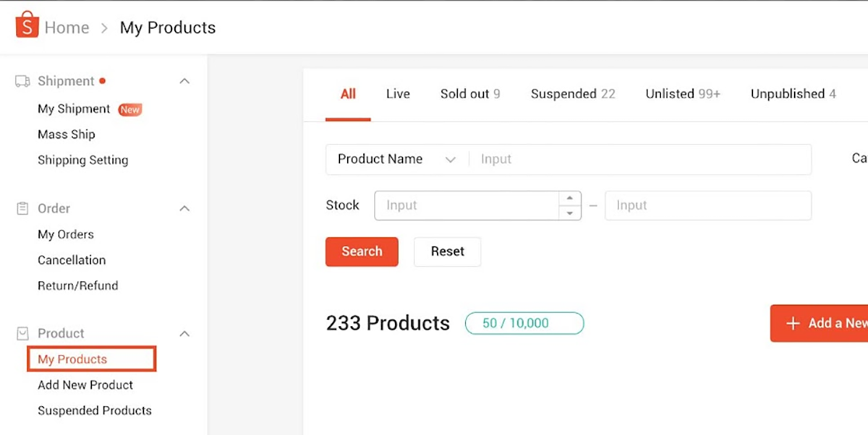Collapse the Order section

tap(184, 208)
